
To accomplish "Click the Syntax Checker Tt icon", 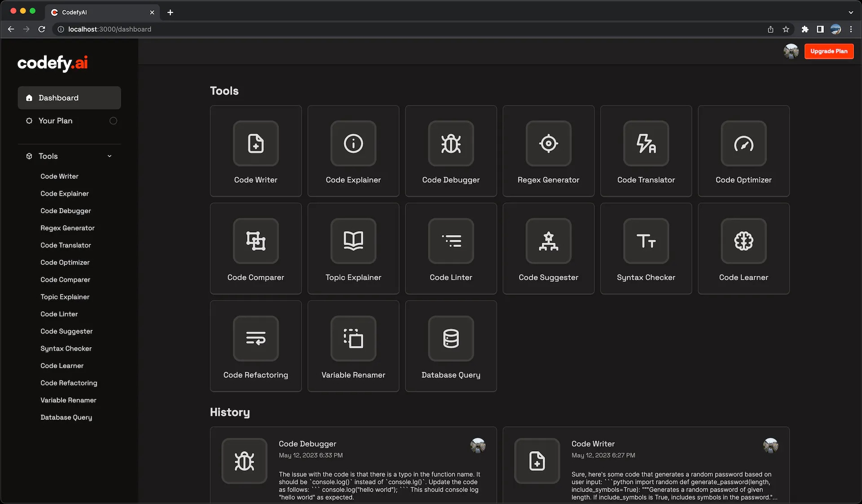I will pyautogui.click(x=646, y=241).
